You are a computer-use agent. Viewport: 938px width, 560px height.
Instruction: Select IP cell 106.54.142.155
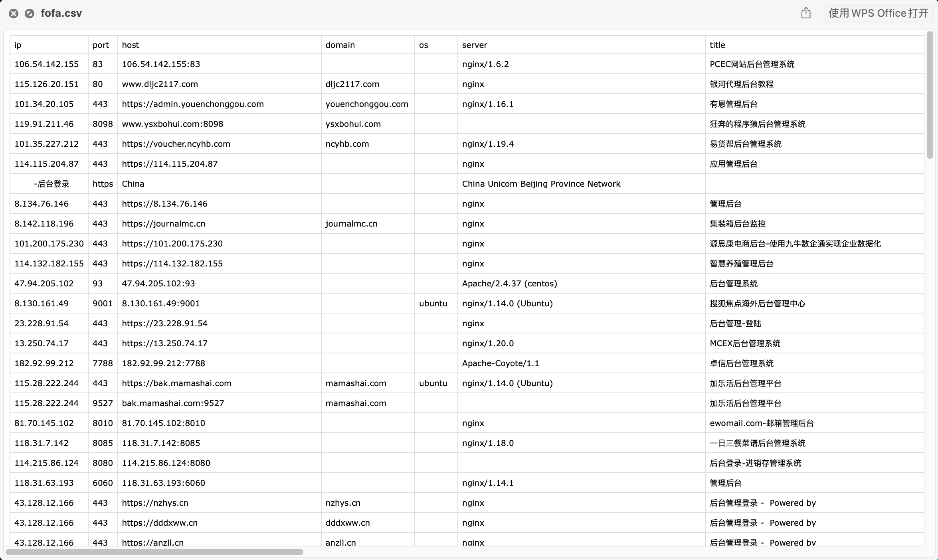[46, 64]
